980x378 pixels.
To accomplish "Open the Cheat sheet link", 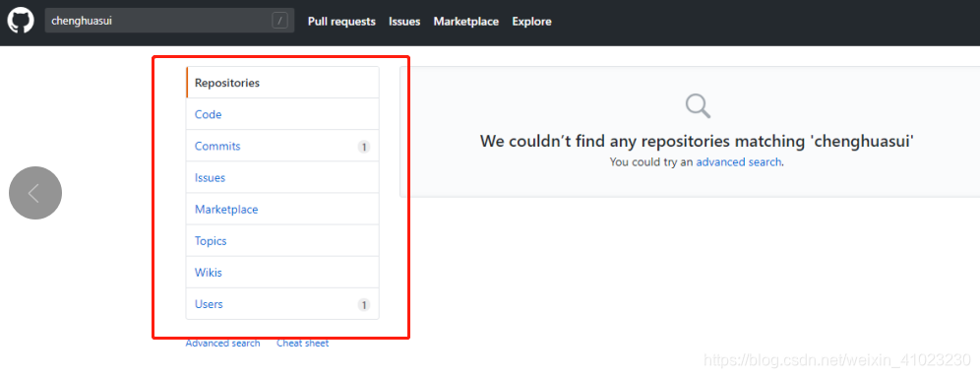I will [x=302, y=343].
